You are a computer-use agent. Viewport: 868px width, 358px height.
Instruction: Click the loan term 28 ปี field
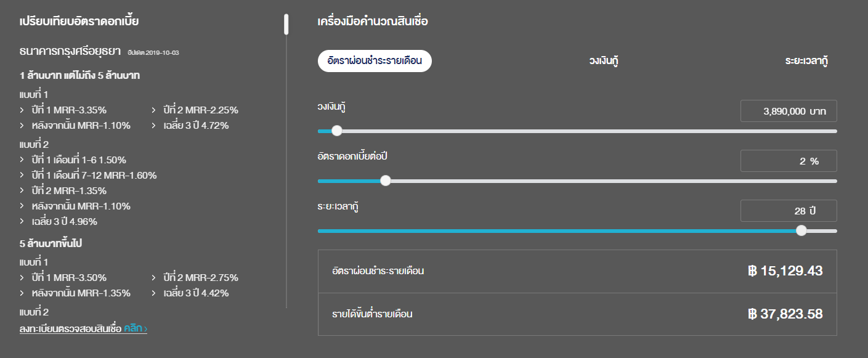click(x=789, y=211)
